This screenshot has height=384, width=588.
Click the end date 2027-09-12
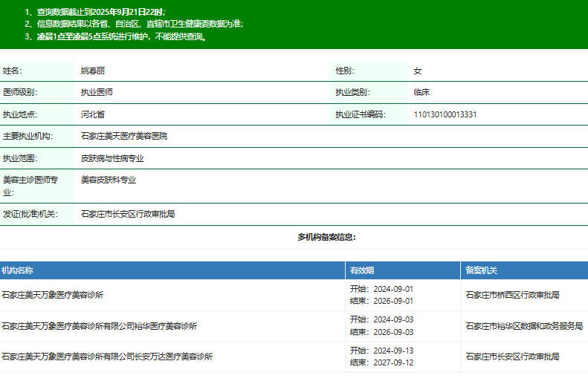point(392,362)
